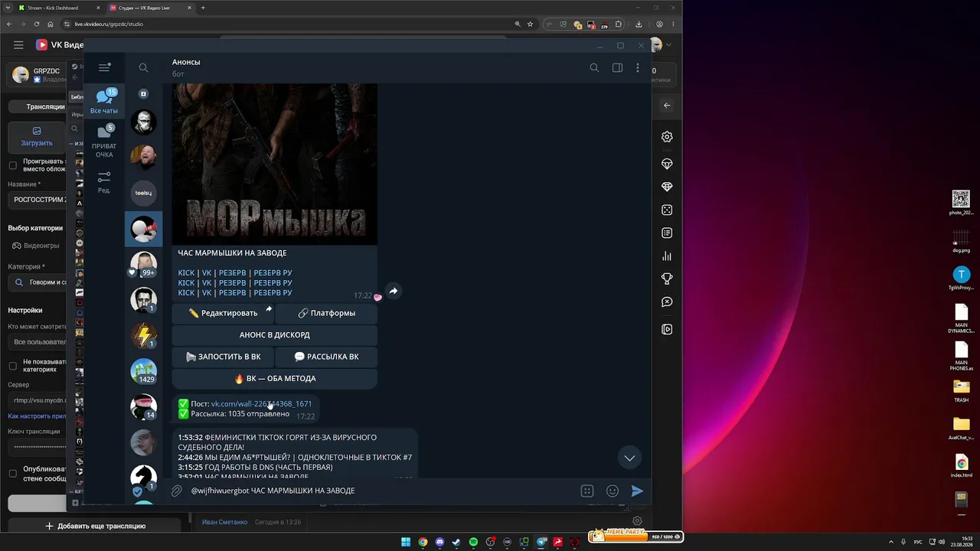Click 'ЗАПОСТИТЬ В ВК' button
This screenshot has height=551, width=980.
coord(223,357)
